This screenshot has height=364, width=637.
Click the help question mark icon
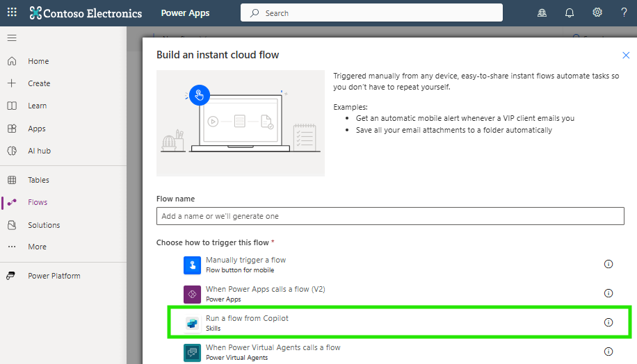[x=624, y=13]
